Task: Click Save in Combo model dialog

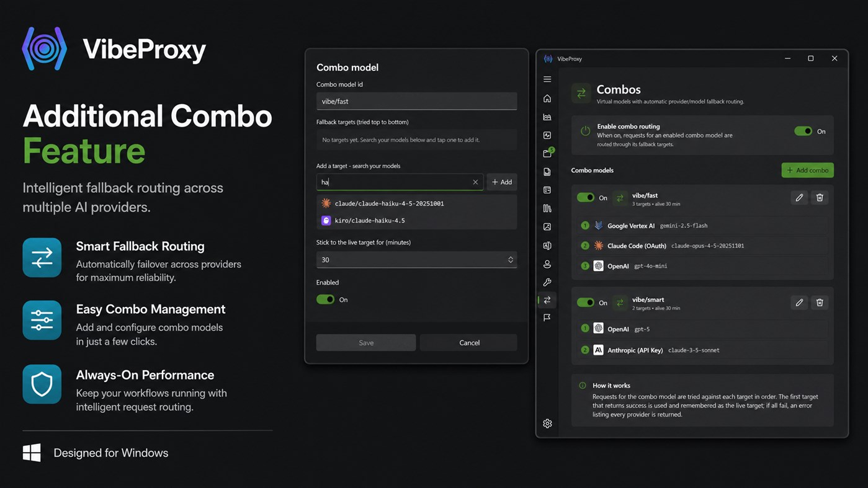Action: pos(366,343)
